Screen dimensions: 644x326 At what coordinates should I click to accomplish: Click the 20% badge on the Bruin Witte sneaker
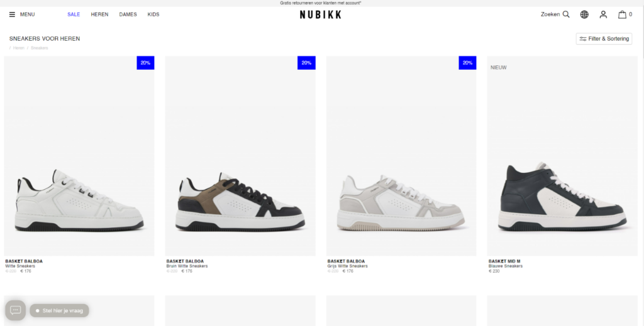click(306, 63)
